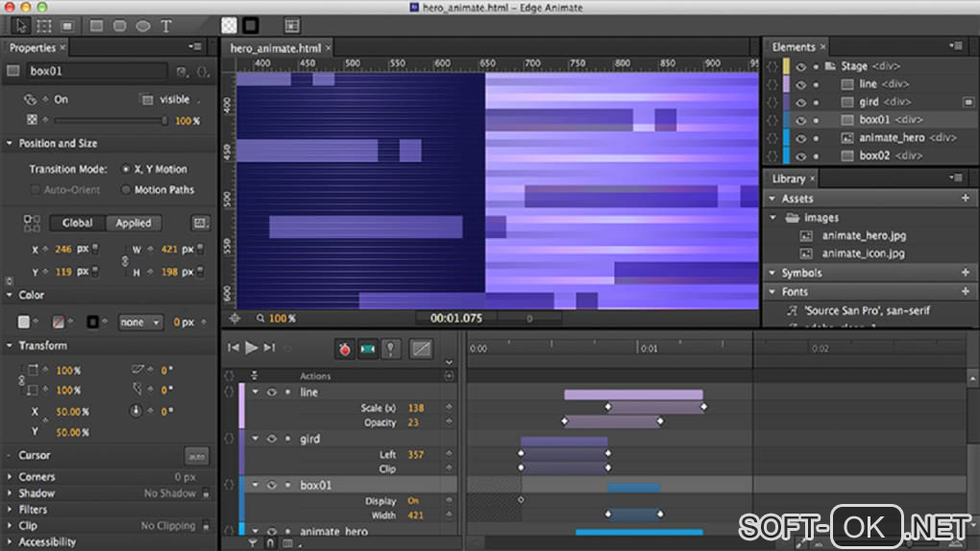Collapse the Position and Size section

click(10, 143)
